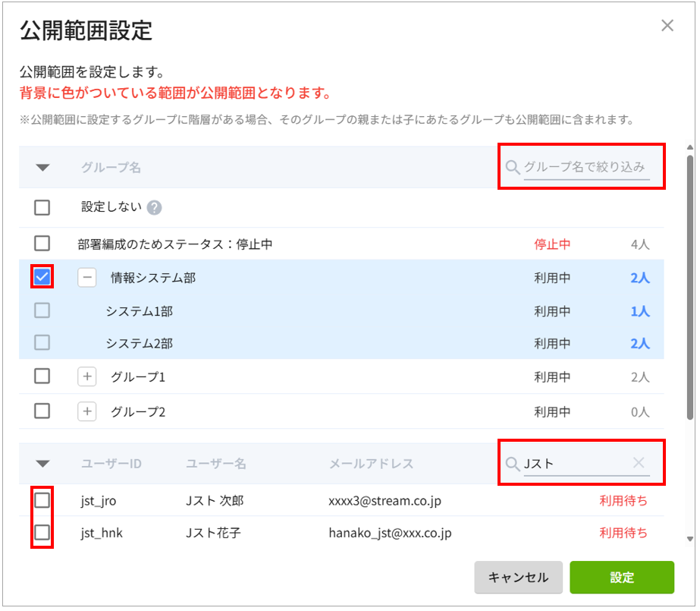Click the scrollbar down arrow
This screenshot has height=611, width=700.
[690, 539]
